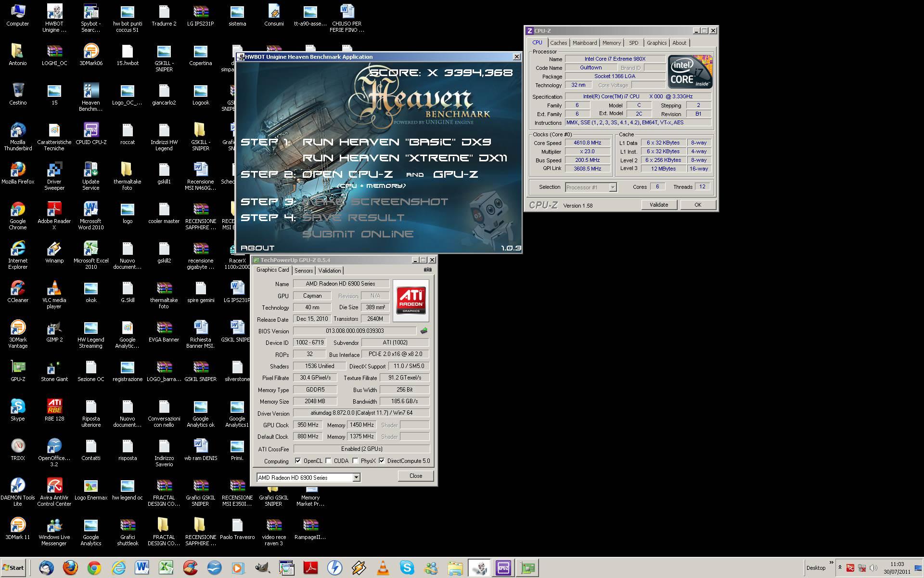Image resolution: width=924 pixels, height=578 pixels.
Task: Click the Close button in GPU-Z
Action: pos(416,476)
